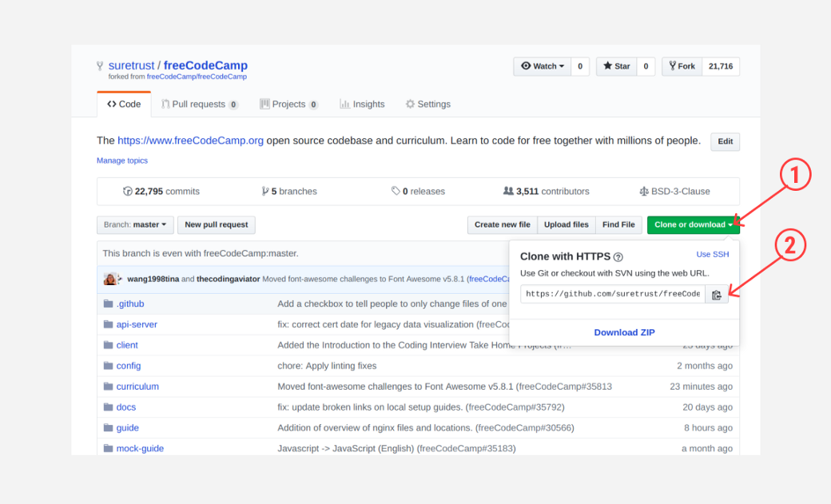Open the 'Javascript -> JavaScript (English)' commit message

tap(396, 448)
